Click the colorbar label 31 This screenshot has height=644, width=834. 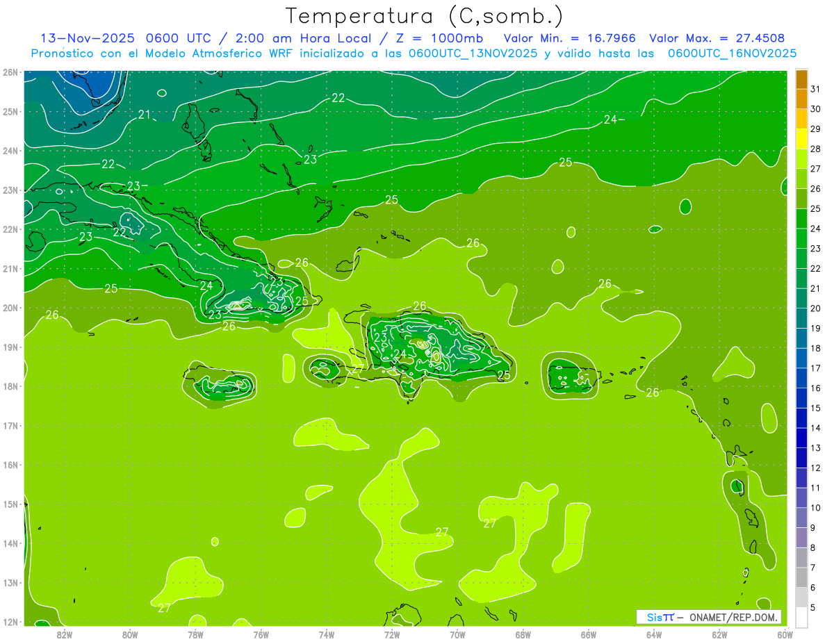click(816, 89)
